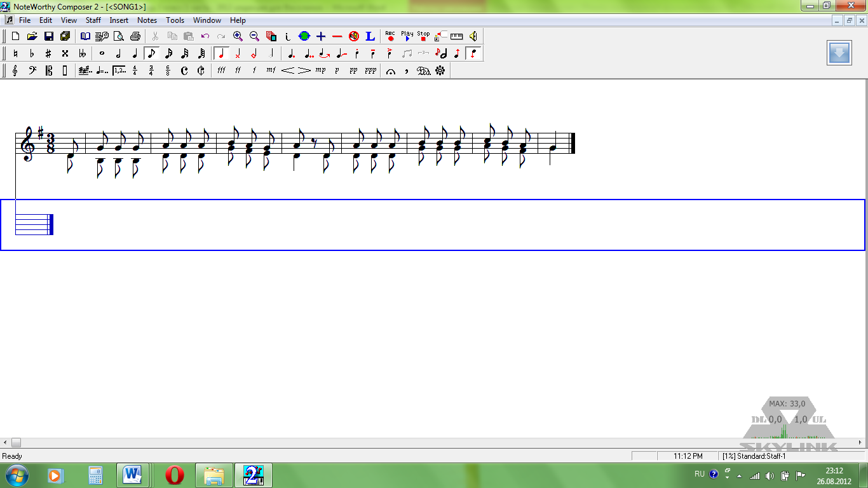Add a crescendo hairpin
Screen dimensions: 868x488
[x=288, y=71]
